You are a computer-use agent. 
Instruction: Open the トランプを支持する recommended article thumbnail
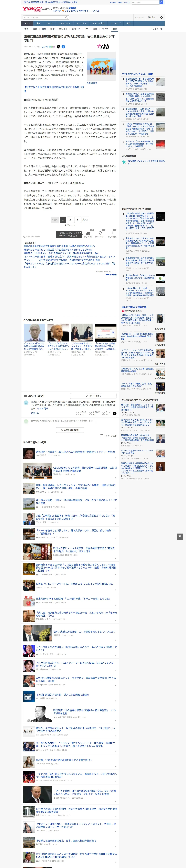coord(58,333)
